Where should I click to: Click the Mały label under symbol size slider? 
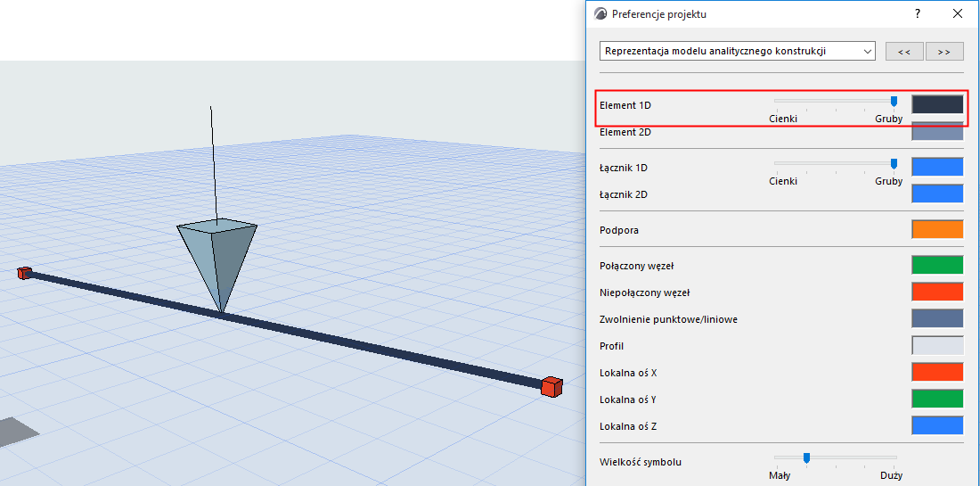780,475
